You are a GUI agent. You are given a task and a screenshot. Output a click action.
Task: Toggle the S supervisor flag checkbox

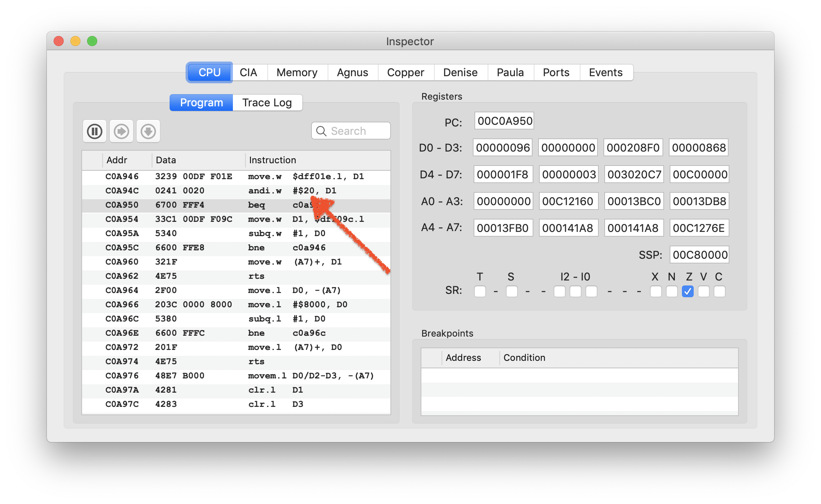511,291
